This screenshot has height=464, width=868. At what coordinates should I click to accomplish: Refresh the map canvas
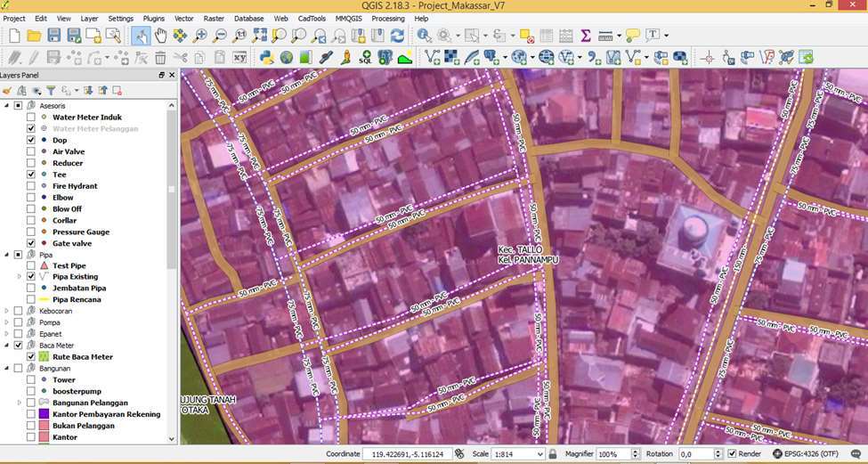click(397, 36)
